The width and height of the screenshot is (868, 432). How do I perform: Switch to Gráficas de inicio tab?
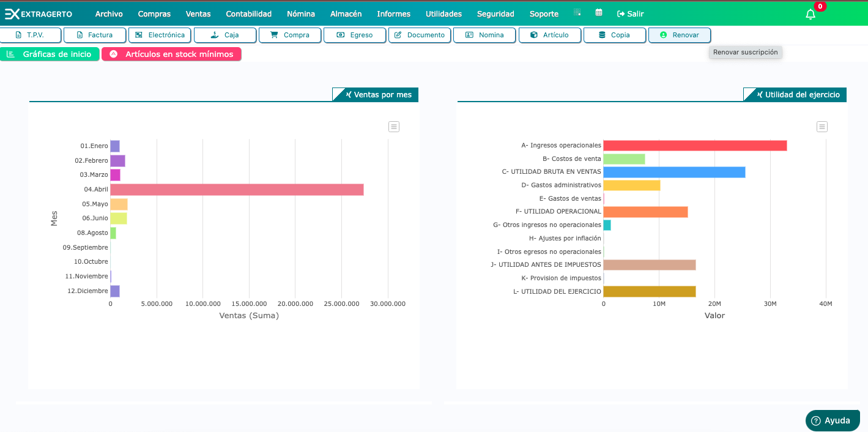(x=50, y=54)
